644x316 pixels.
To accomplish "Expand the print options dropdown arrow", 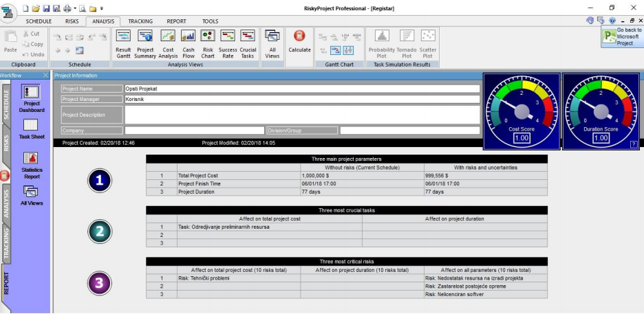I will (x=75, y=8).
